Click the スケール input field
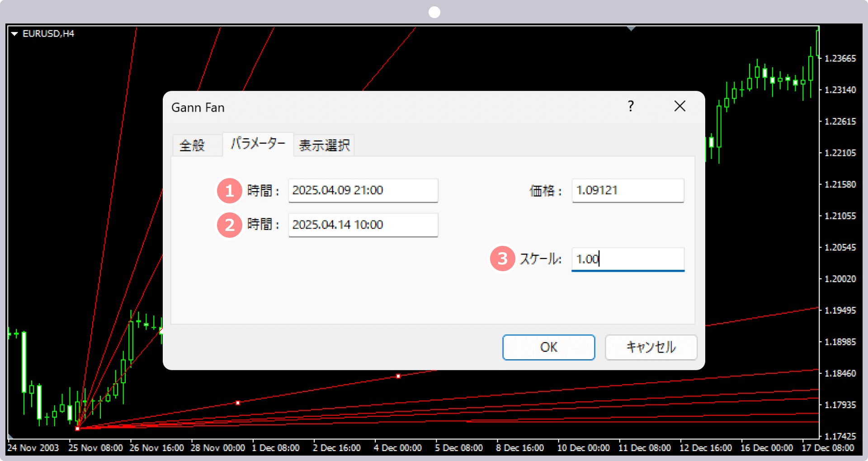The image size is (868, 461). point(627,259)
